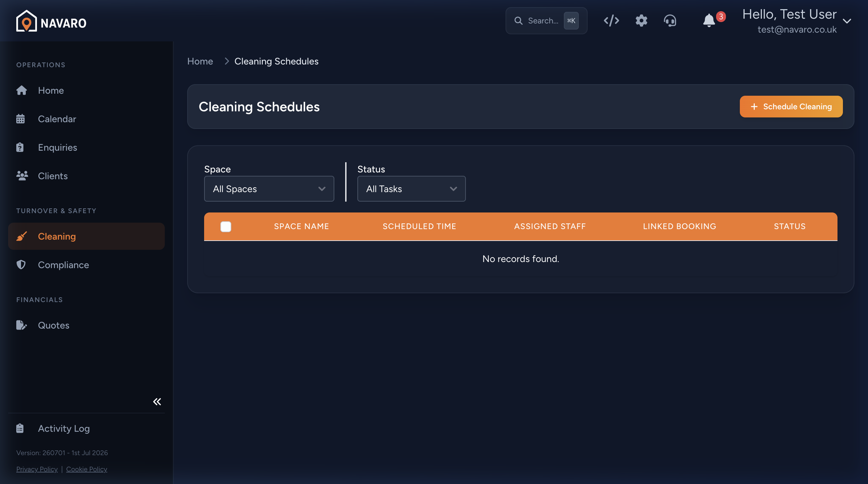The image size is (868, 484).
Task: Sort by Status column header
Action: click(790, 226)
